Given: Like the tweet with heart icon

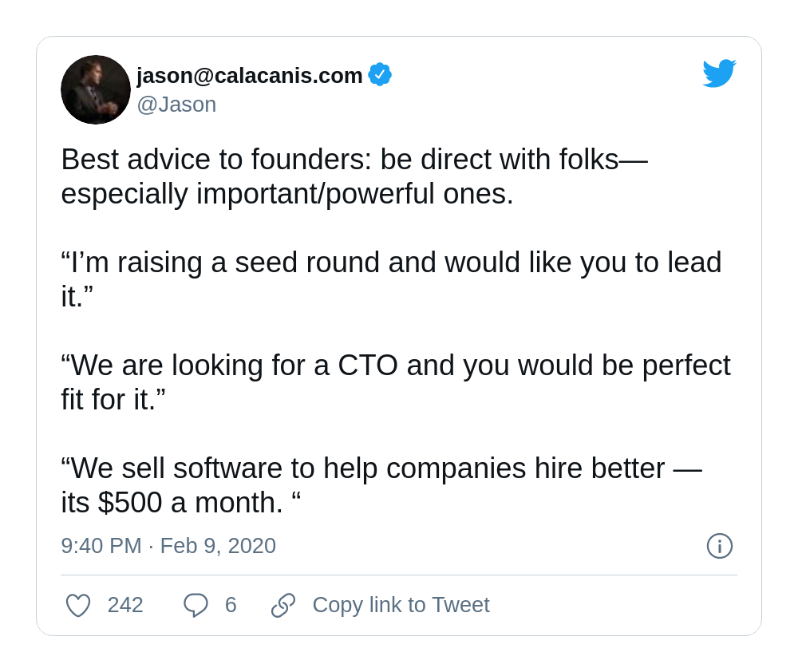Looking at the screenshot, I should coord(78,605).
